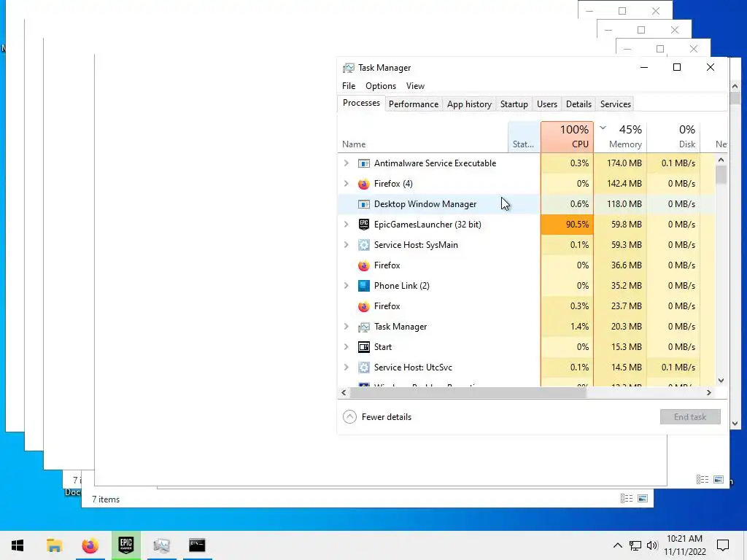The image size is (747, 560).
Task: Click the horizontal scrollbar right arrow
Action: (709, 393)
